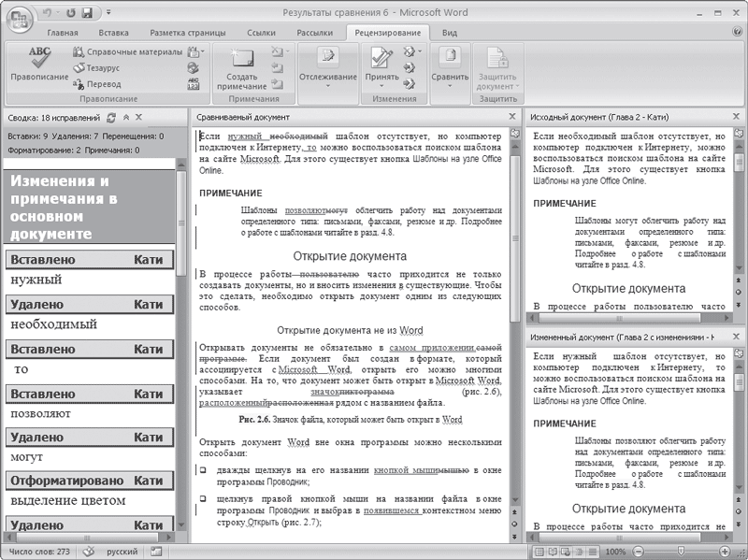The width and height of the screenshot is (748, 560).
Task: Click the Save icon in the quick access toolbar
Action: 87,13
